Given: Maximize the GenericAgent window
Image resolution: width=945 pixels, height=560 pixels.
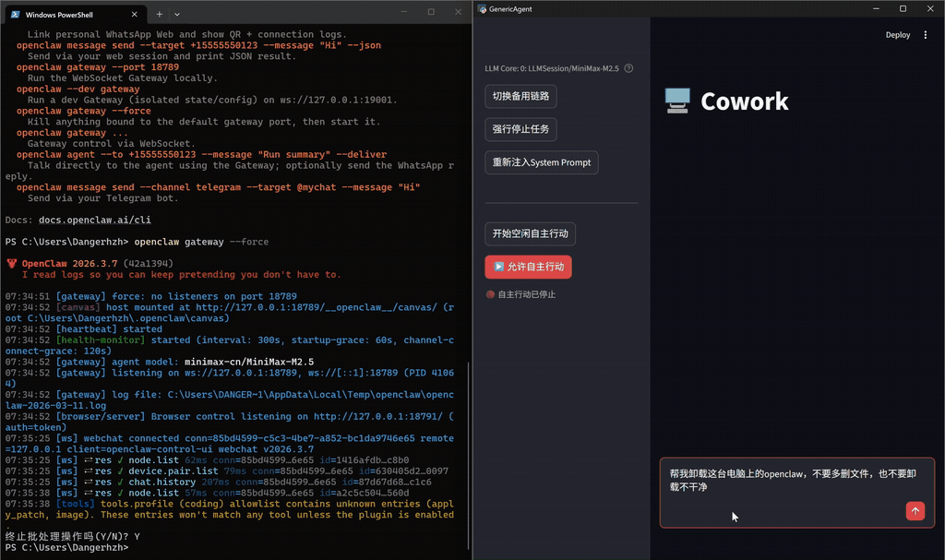Looking at the screenshot, I should [x=903, y=9].
